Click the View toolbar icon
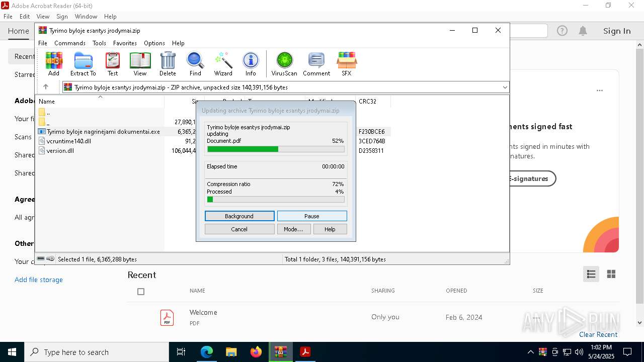Screen dimensions: 644x362 pyautogui.click(x=140, y=64)
